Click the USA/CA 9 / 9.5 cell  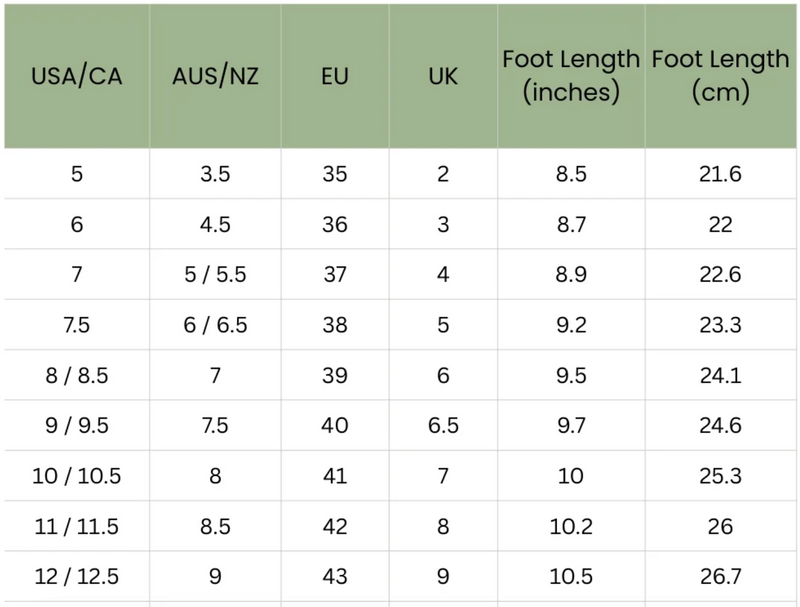pyautogui.click(x=77, y=426)
